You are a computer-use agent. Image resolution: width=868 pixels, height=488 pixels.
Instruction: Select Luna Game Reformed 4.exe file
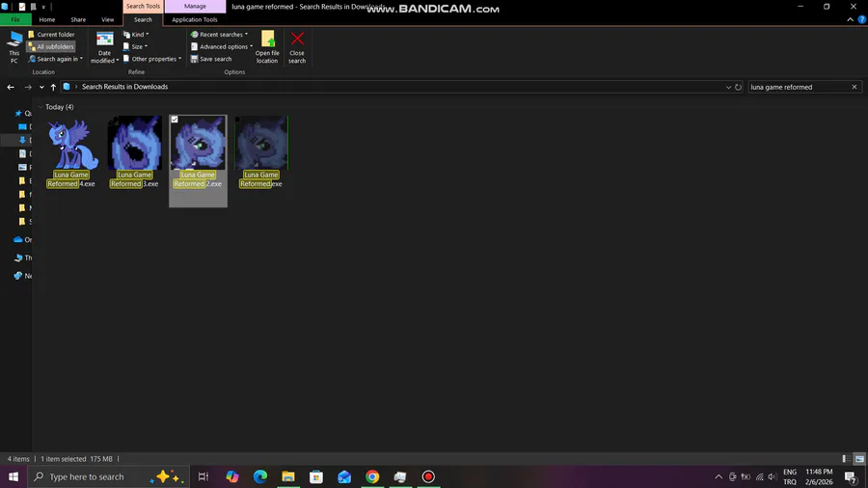click(x=70, y=152)
